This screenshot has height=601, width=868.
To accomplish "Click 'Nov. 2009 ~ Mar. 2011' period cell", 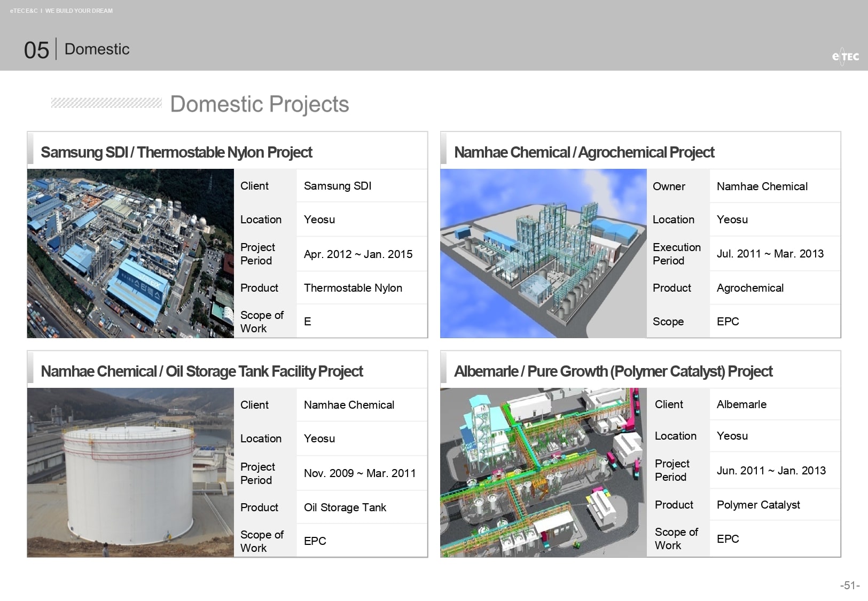I will (x=359, y=473).
